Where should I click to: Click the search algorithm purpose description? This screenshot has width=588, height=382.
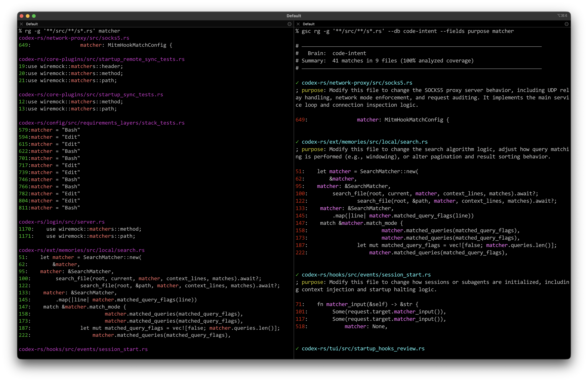click(432, 153)
